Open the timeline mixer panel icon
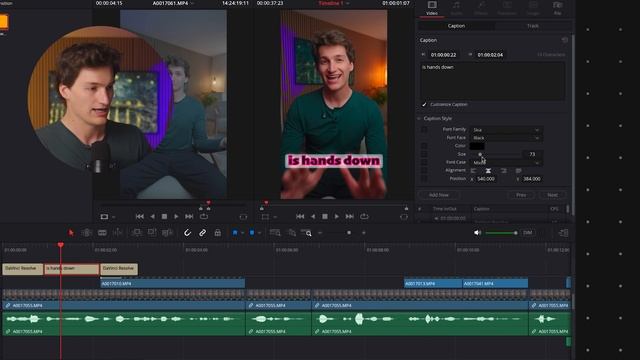The width and height of the screenshot is (640, 360). (x=564, y=233)
